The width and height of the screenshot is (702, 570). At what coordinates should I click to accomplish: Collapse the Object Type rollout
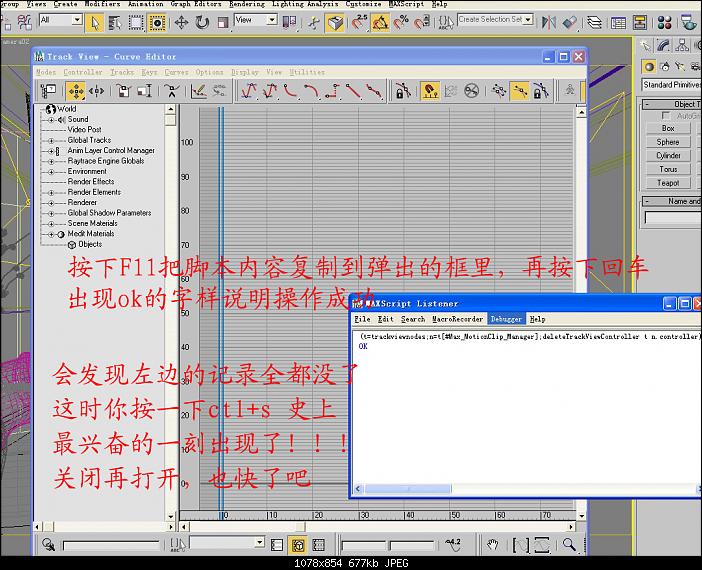(x=672, y=104)
